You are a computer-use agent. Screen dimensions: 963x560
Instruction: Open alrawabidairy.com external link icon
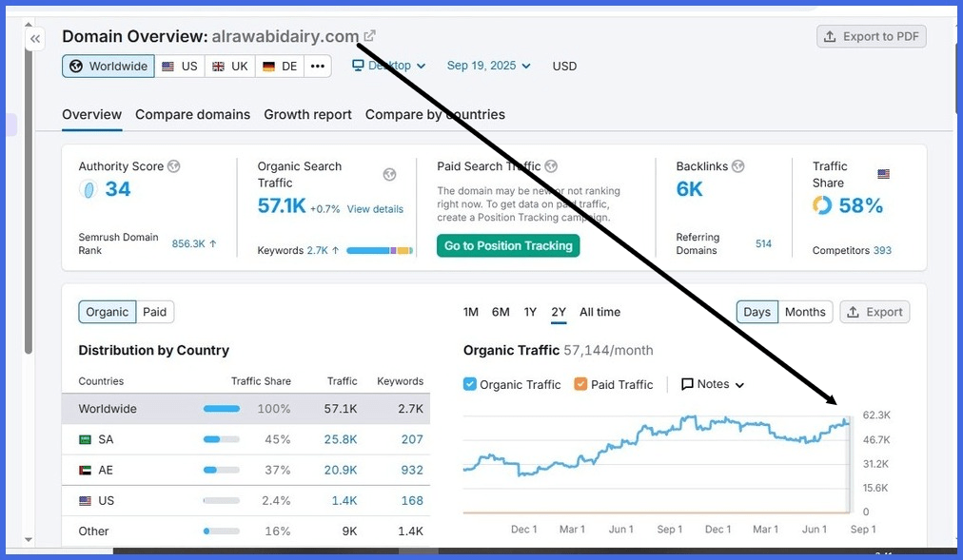coord(369,36)
